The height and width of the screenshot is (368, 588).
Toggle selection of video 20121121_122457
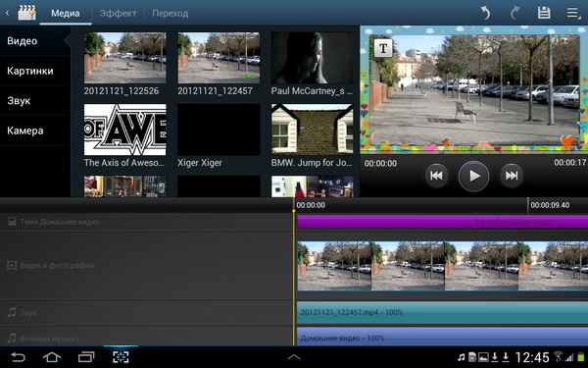click(x=219, y=58)
